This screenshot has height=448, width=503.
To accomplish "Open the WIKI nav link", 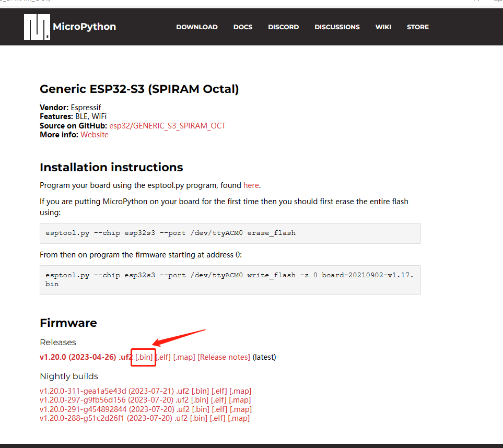I will tap(383, 27).
